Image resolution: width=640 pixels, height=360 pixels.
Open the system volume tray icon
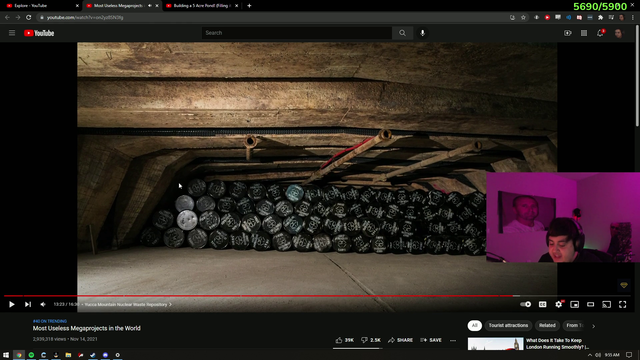[598, 355]
